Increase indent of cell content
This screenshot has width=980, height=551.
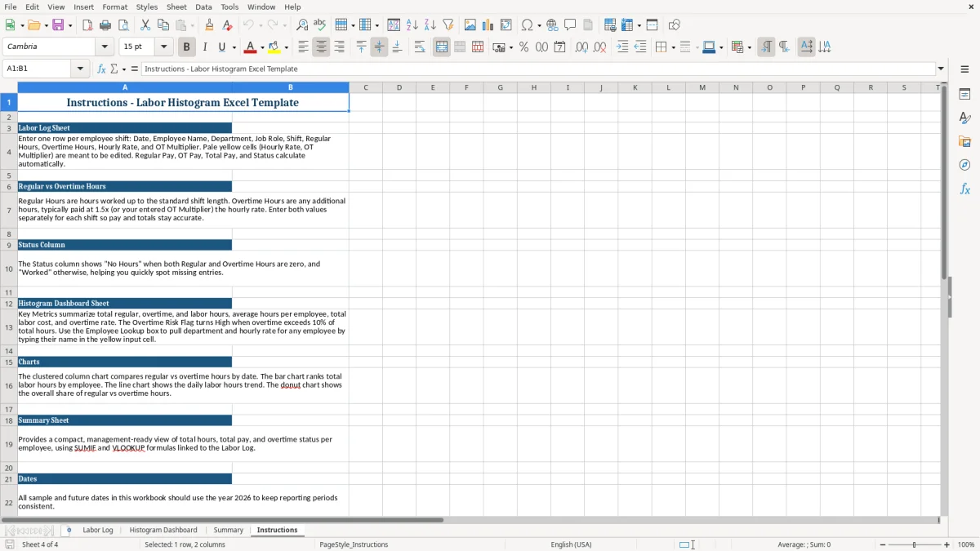(622, 47)
